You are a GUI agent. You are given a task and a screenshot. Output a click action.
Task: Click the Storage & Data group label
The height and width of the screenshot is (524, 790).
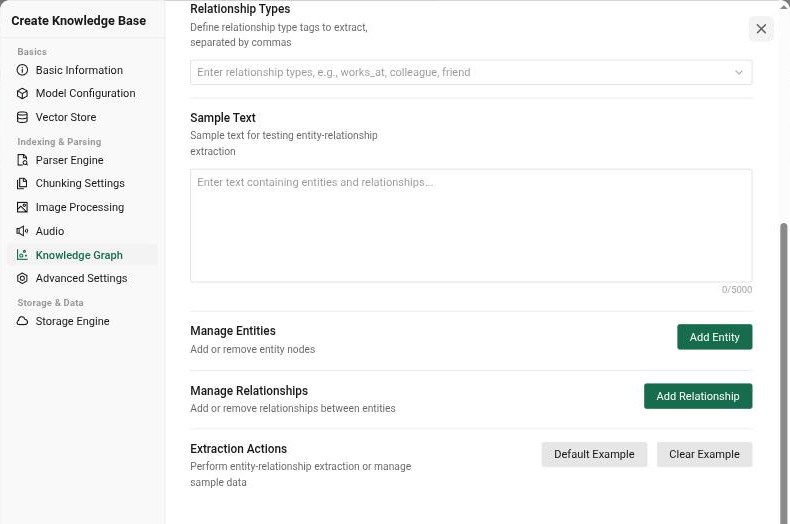(x=50, y=303)
